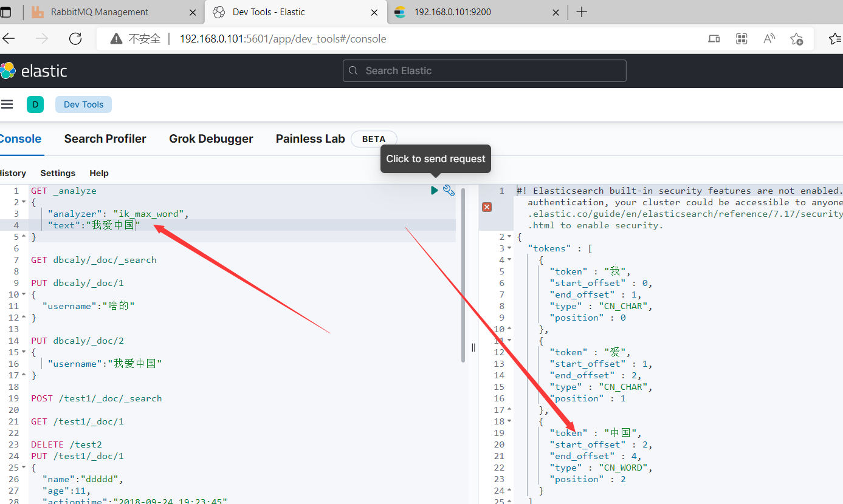This screenshot has width=843, height=504.
Task: Click the device icon in the address bar
Action: tap(714, 39)
